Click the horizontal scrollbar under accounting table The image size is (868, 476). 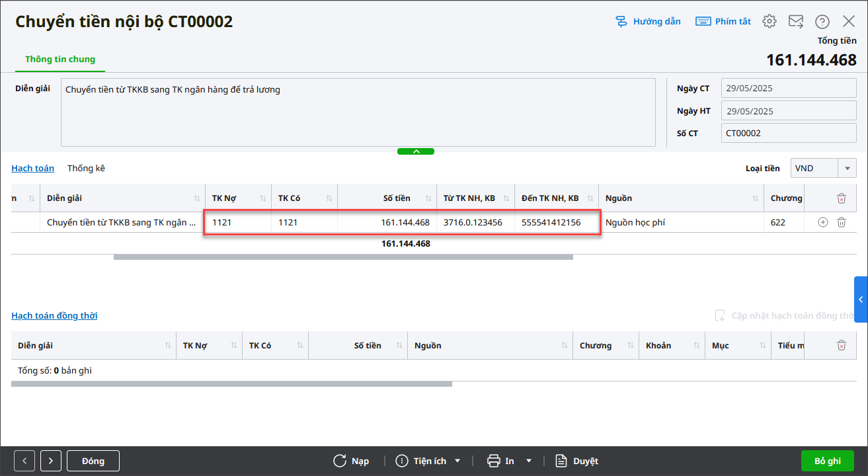tap(343, 257)
